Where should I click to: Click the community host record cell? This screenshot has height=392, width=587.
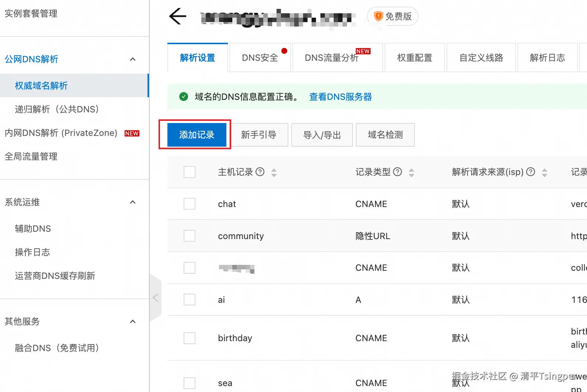(241, 236)
